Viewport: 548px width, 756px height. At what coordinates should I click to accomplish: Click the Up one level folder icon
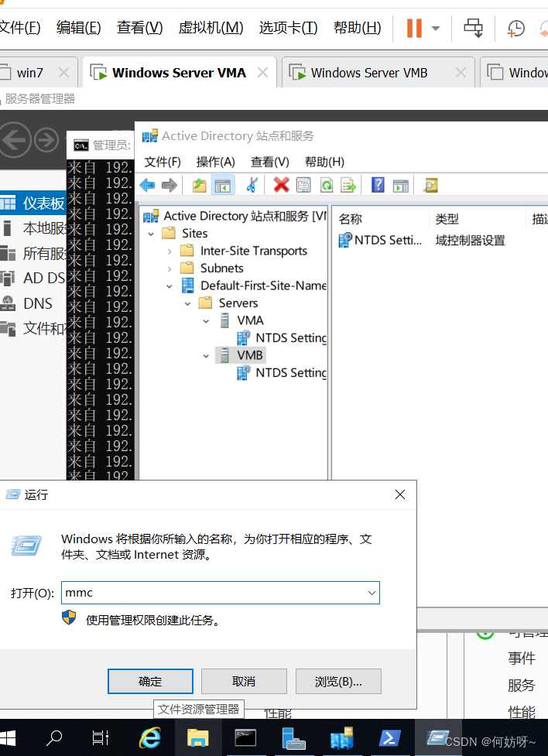(199, 185)
